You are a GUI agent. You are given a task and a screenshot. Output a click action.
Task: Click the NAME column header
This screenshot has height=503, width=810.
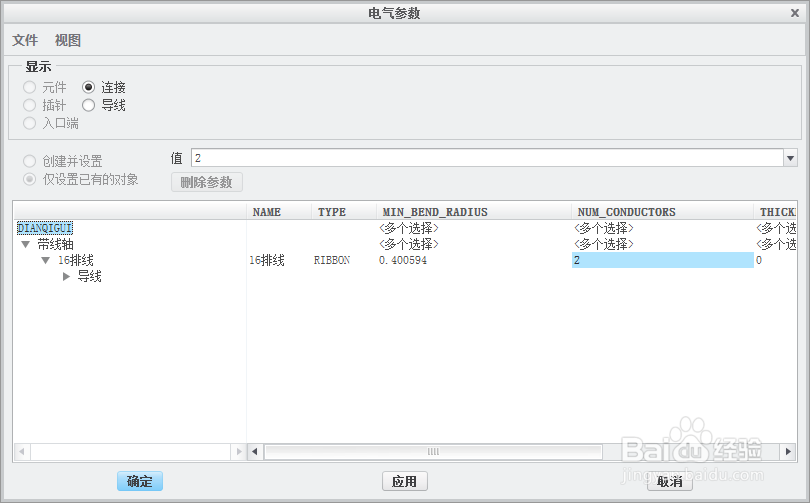pos(279,212)
